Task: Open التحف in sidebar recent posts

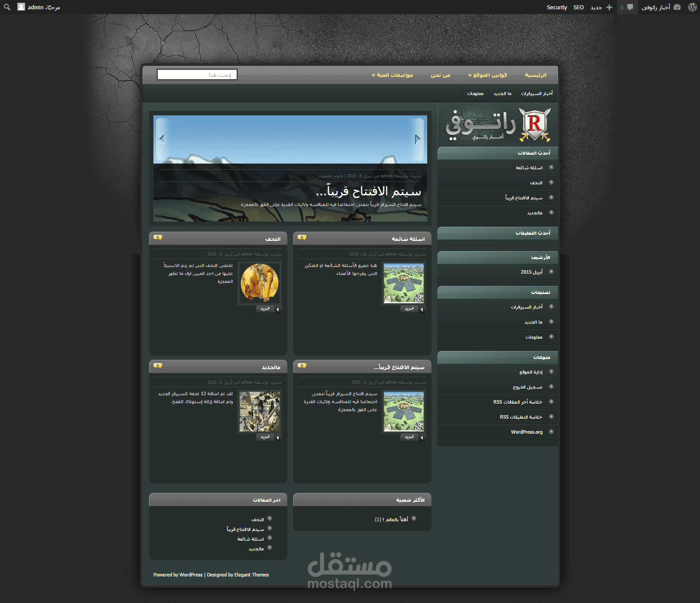Action: [536, 183]
